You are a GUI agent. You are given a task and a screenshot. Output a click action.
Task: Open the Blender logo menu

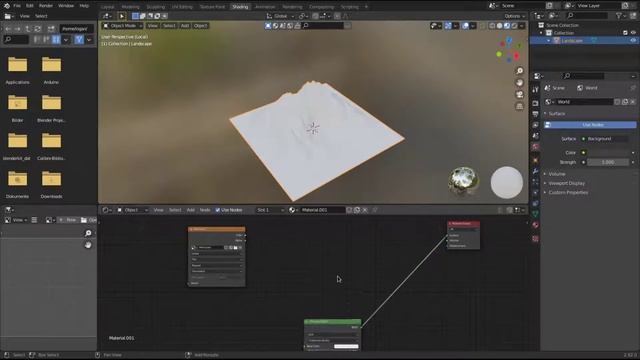(x=7, y=6)
